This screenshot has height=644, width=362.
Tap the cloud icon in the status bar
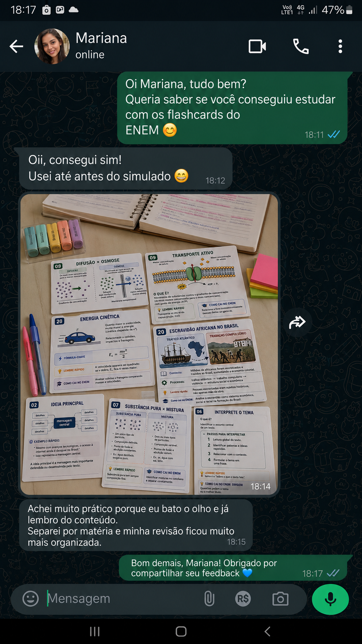(73, 10)
